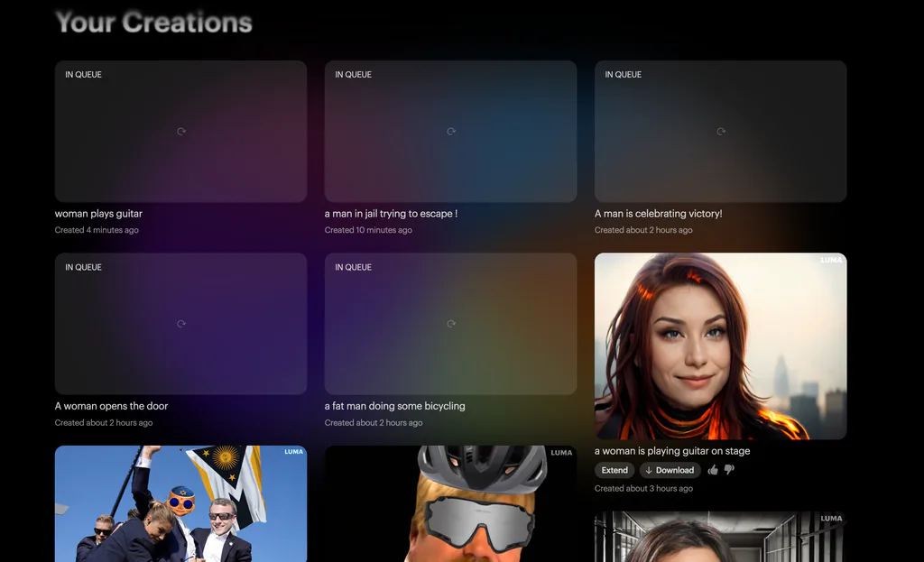The height and width of the screenshot is (562, 924).
Task: Click IN QUEUE label on 'woman plays guitar' card
Action: point(83,75)
